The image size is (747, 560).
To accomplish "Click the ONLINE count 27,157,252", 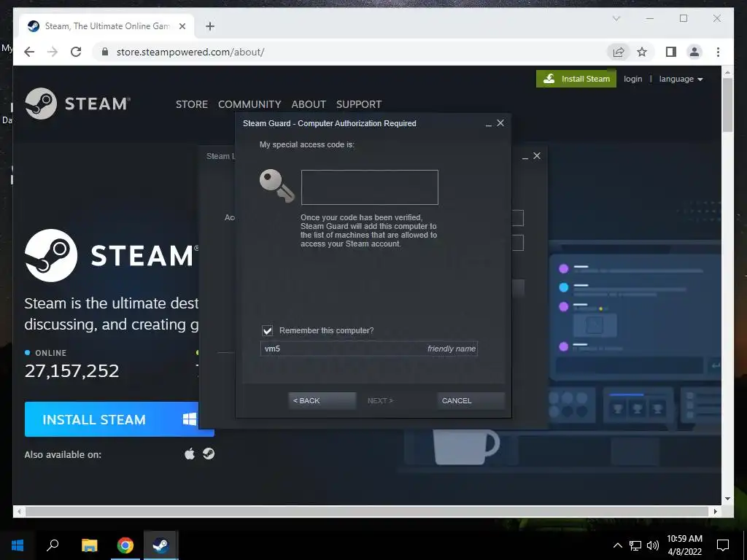I will 71,371.
